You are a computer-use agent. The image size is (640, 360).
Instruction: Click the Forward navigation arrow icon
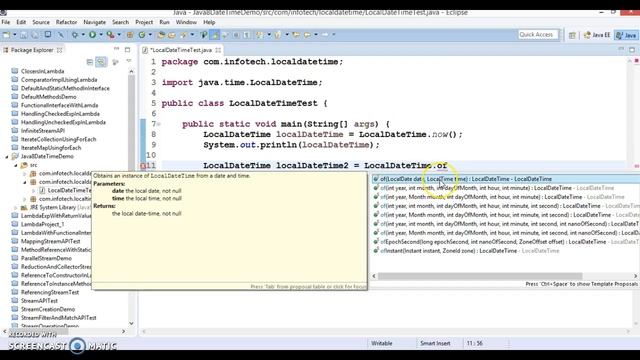click(x=325, y=35)
